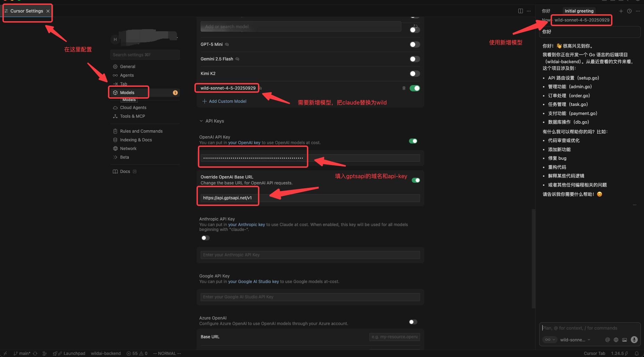The width and height of the screenshot is (644, 357).
Task: Open the 'your Anthropic key' link
Action: 246,225
